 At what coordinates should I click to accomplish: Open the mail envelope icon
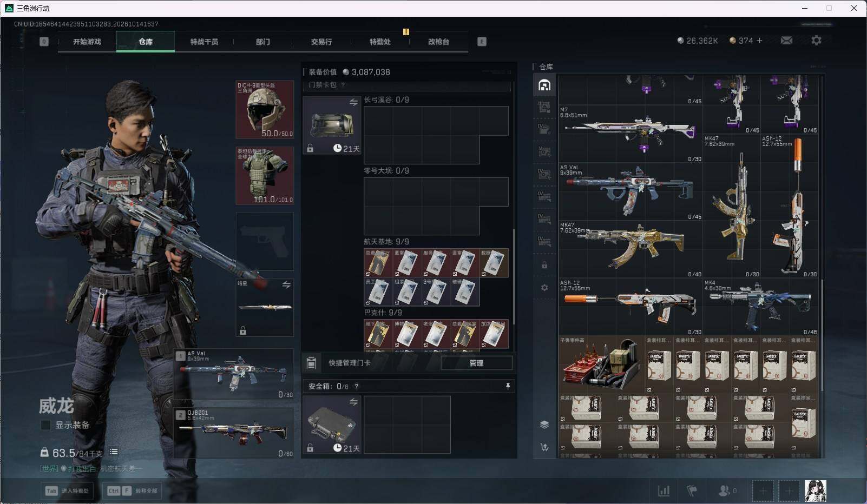786,41
